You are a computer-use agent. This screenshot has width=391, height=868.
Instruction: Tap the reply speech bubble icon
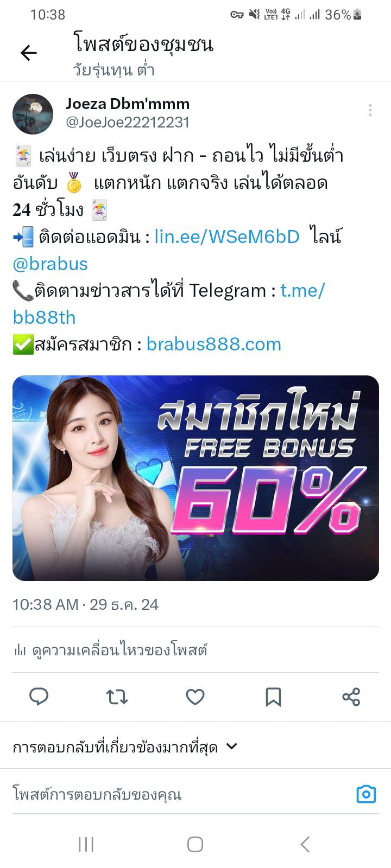(39, 697)
